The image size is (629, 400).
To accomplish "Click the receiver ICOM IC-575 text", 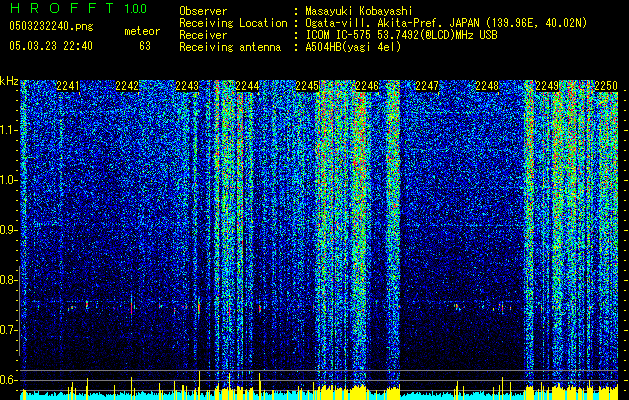I will point(401,35).
